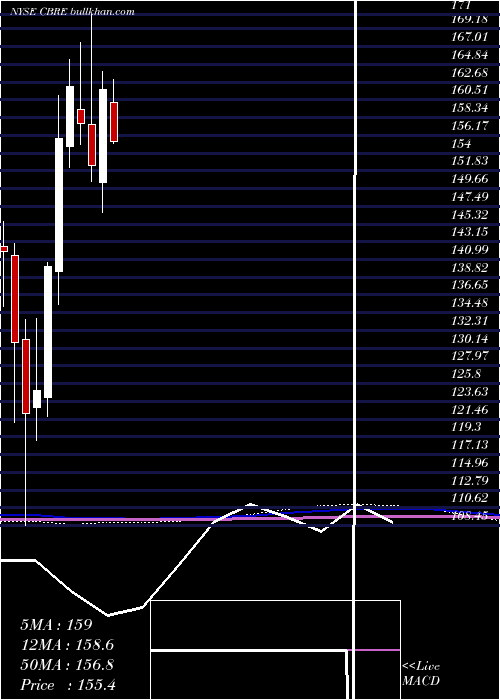Click the 132.31 price axis label

point(470,321)
